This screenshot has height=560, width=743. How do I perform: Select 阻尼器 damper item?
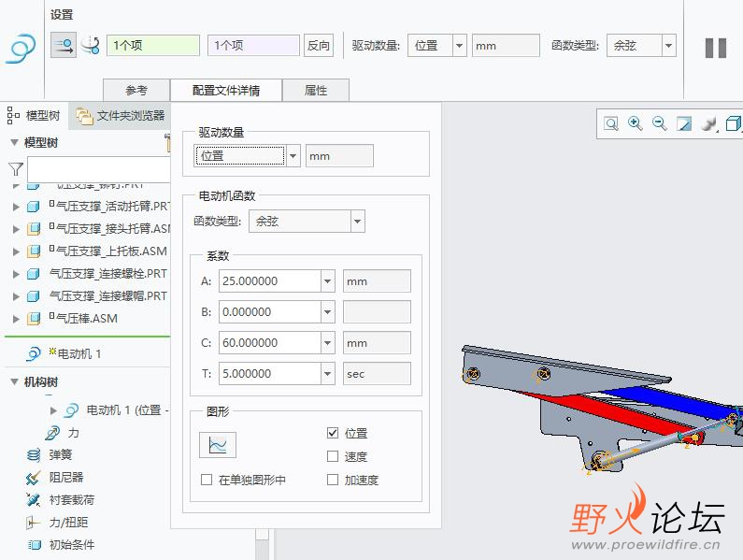[65, 477]
